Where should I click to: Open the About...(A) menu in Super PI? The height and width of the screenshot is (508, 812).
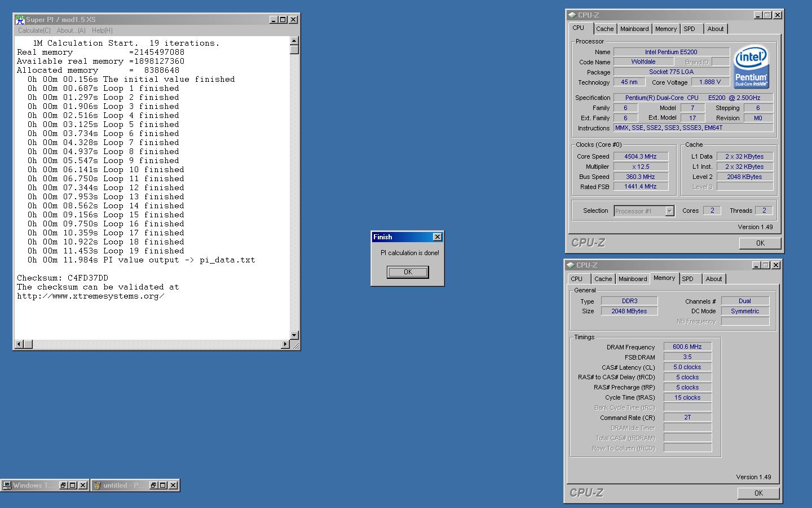[x=71, y=30]
